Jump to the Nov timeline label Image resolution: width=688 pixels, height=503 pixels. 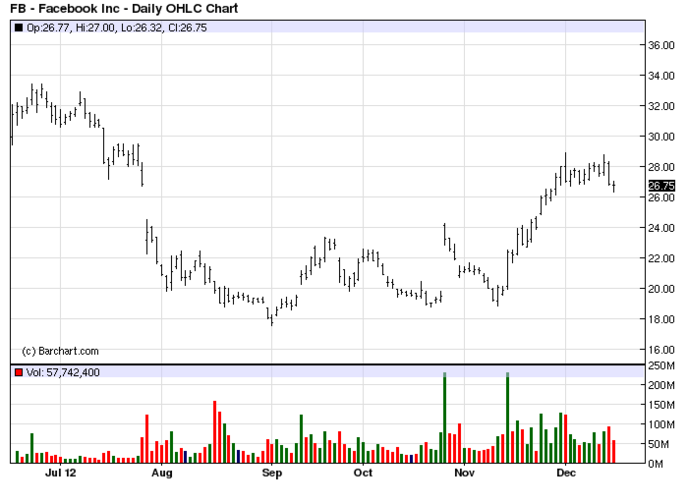tap(464, 473)
